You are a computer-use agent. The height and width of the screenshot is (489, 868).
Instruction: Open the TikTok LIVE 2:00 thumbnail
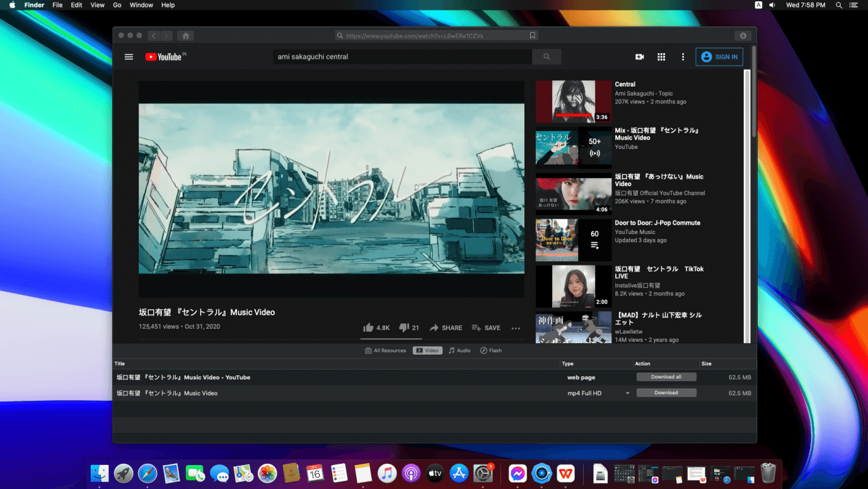(574, 286)
